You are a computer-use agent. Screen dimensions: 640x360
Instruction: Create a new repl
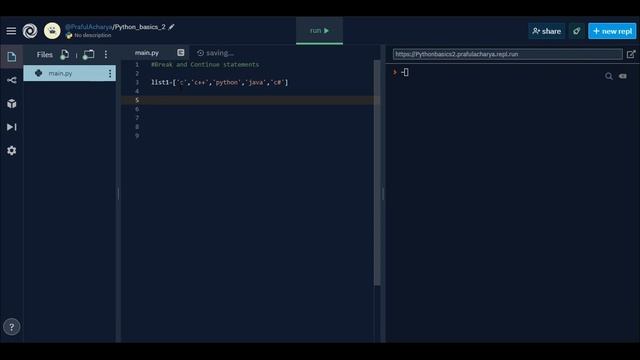click(612, 31)
